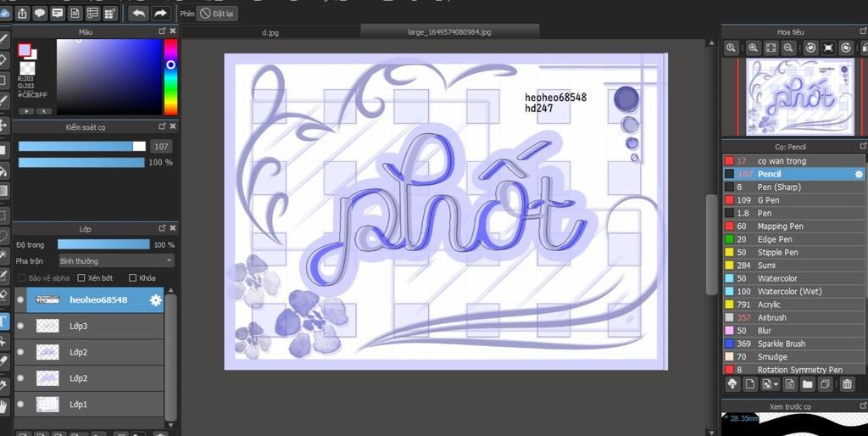Hide the heoheo68548 layer

click(x=20, y=300)
